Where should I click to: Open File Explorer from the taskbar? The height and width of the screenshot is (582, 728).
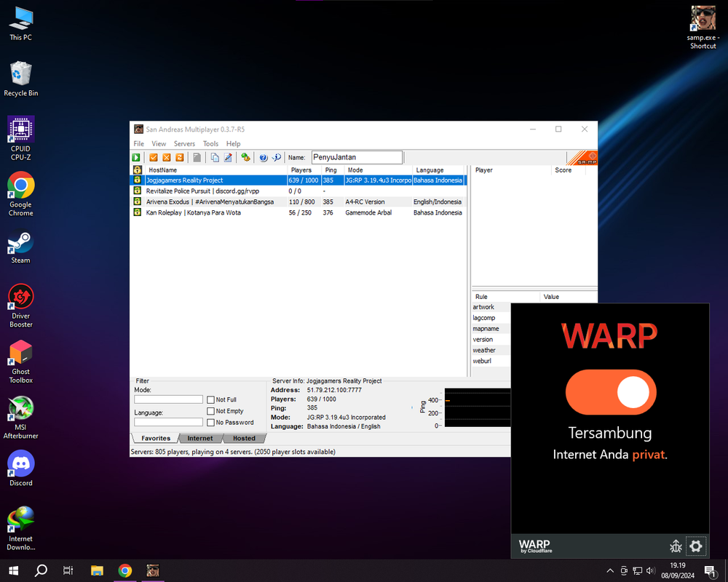tap(97, 571)
